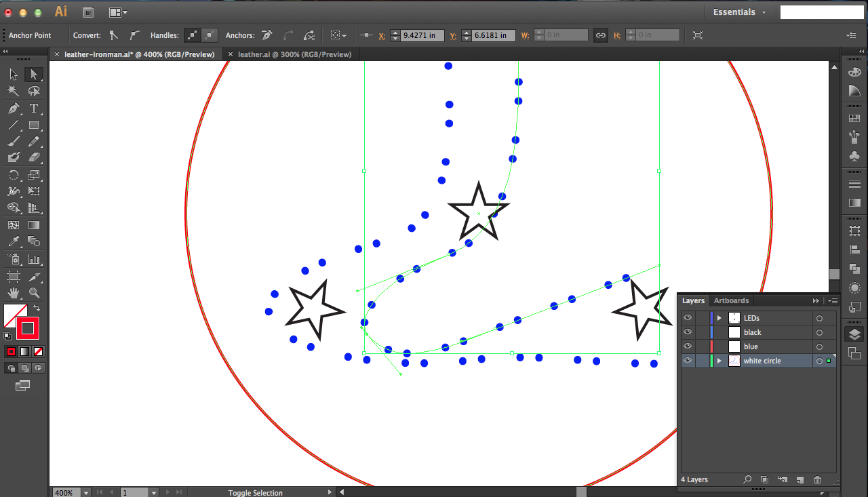Open the Essentials workspace dropdown
This screenshot has height=497, width=868.
pos(740,12)
